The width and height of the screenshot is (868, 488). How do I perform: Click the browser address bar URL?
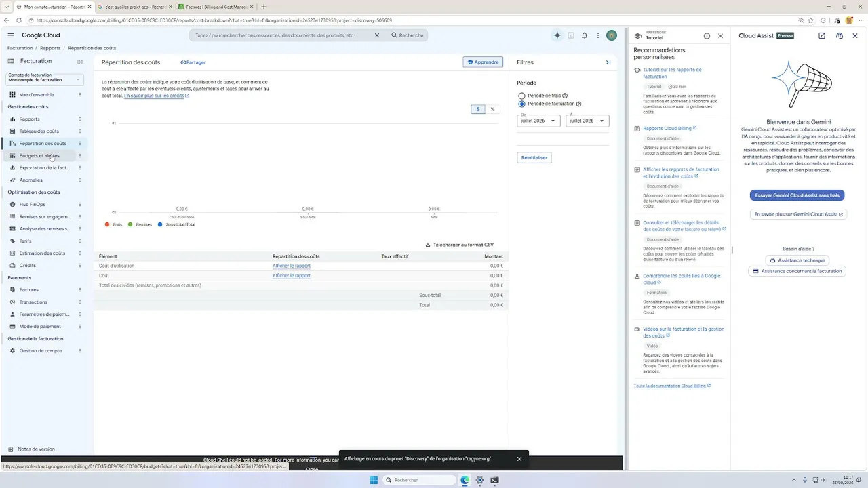click(214, 20)
